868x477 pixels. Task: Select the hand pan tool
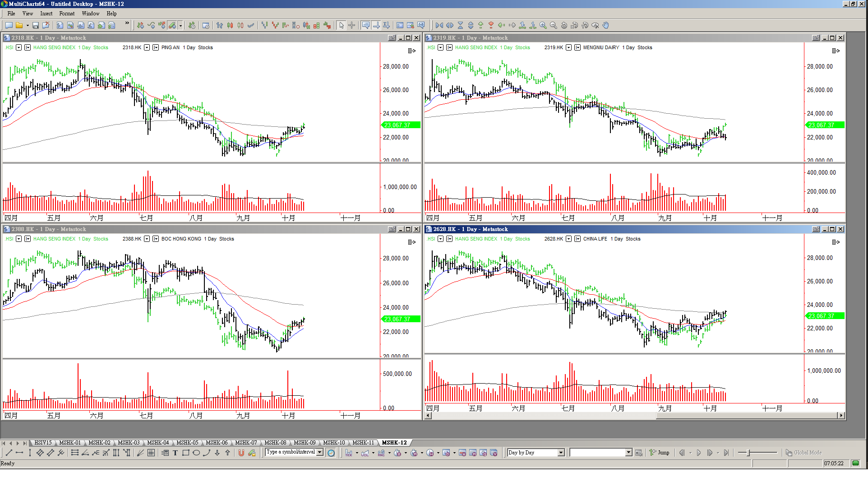[606, 25]
